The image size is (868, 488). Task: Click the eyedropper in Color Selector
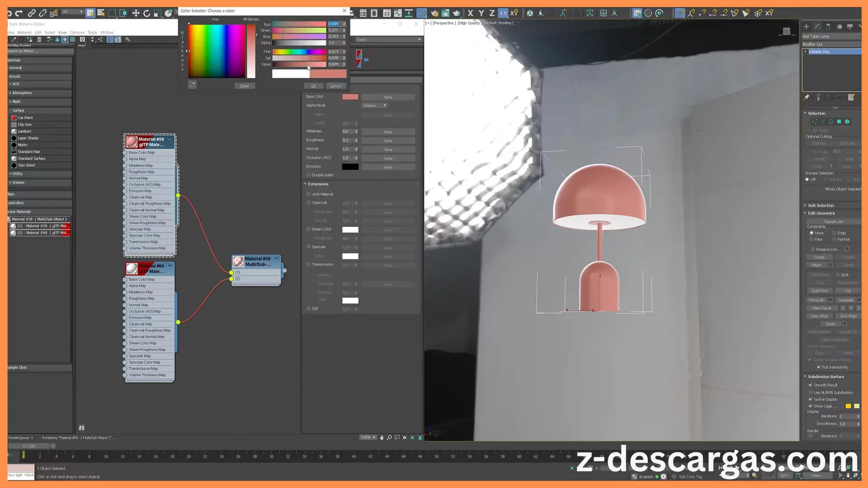coord(192,84)
